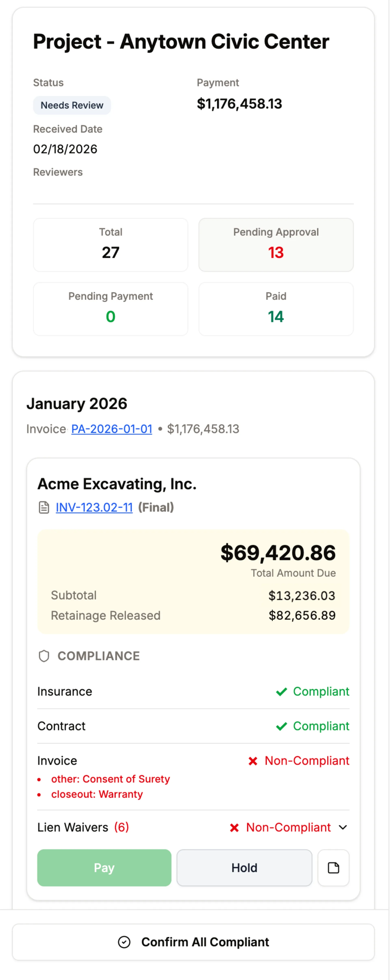Viewport: 390px width, 980px height.
Task: Select the Paid stat card
Action: click(275, 309)
